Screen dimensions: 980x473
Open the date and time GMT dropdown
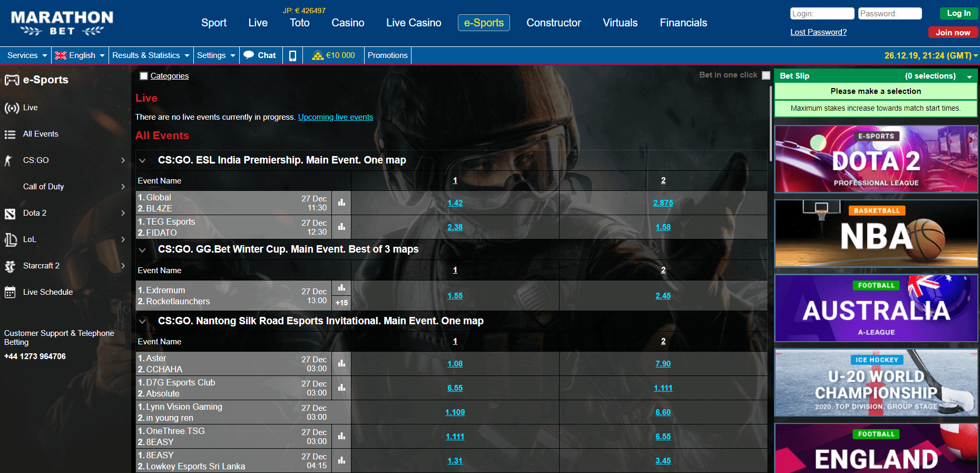click(x=931, y=55)
